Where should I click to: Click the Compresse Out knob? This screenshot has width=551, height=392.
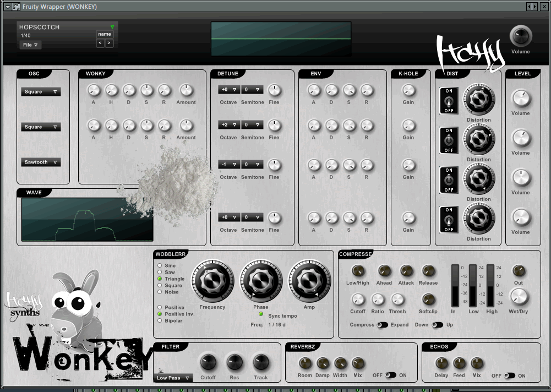[x=519, y=271]
